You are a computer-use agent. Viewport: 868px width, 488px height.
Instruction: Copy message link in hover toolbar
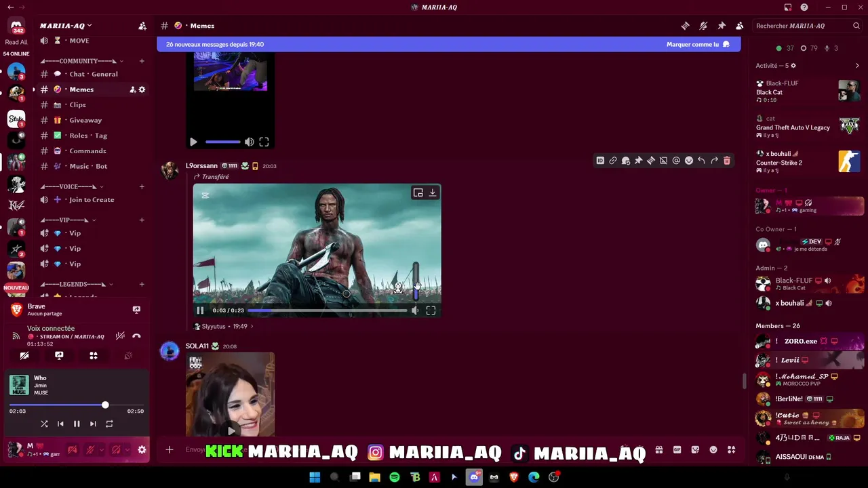point(613,161)
